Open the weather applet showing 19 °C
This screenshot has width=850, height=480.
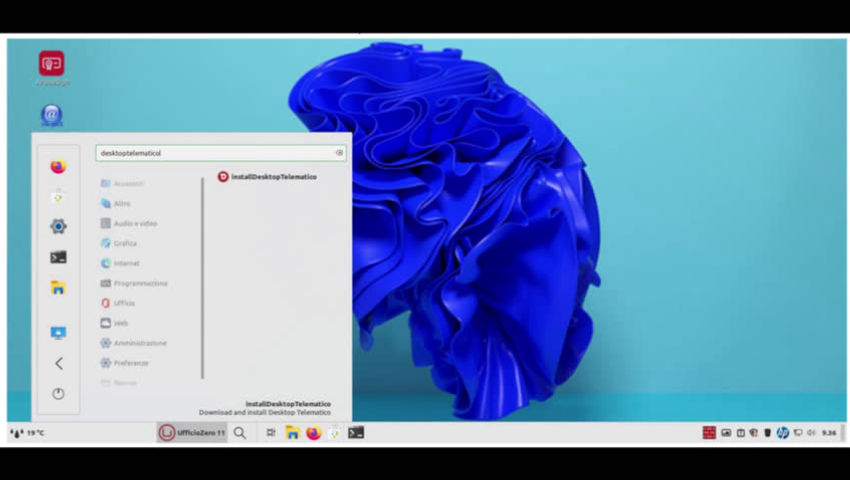tap(28, 433)
